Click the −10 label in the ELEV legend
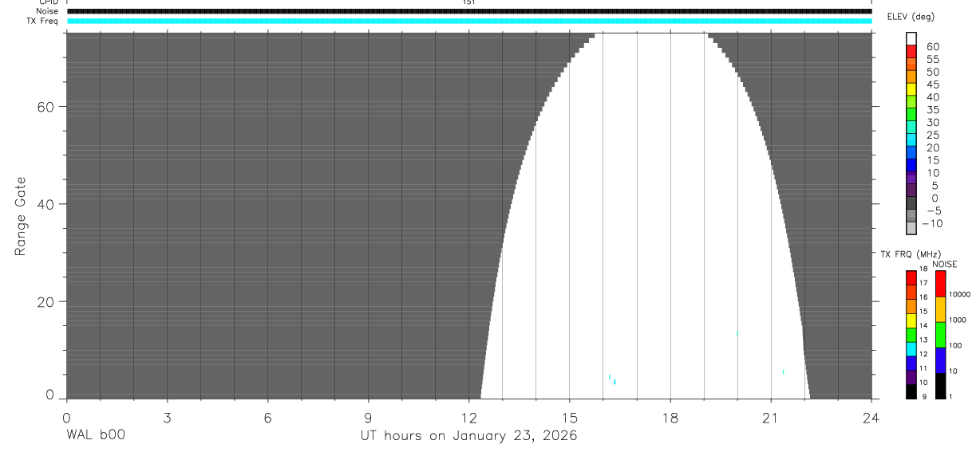Screen dimensions: 980x452 click(932, 223)
